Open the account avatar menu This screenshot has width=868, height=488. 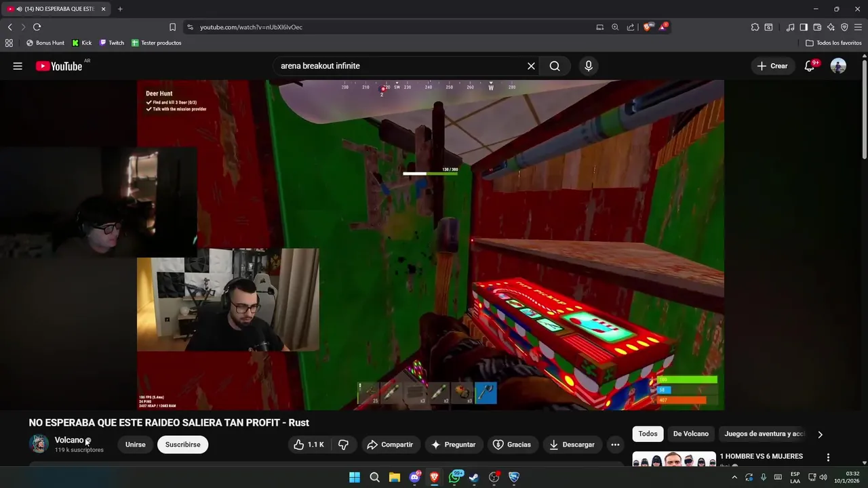838,66
